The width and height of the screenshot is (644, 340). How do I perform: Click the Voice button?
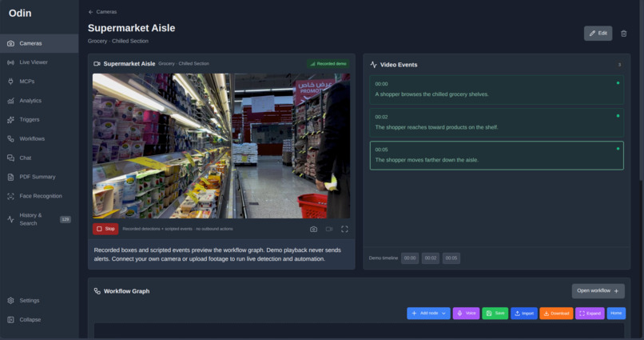click(466, 314)
